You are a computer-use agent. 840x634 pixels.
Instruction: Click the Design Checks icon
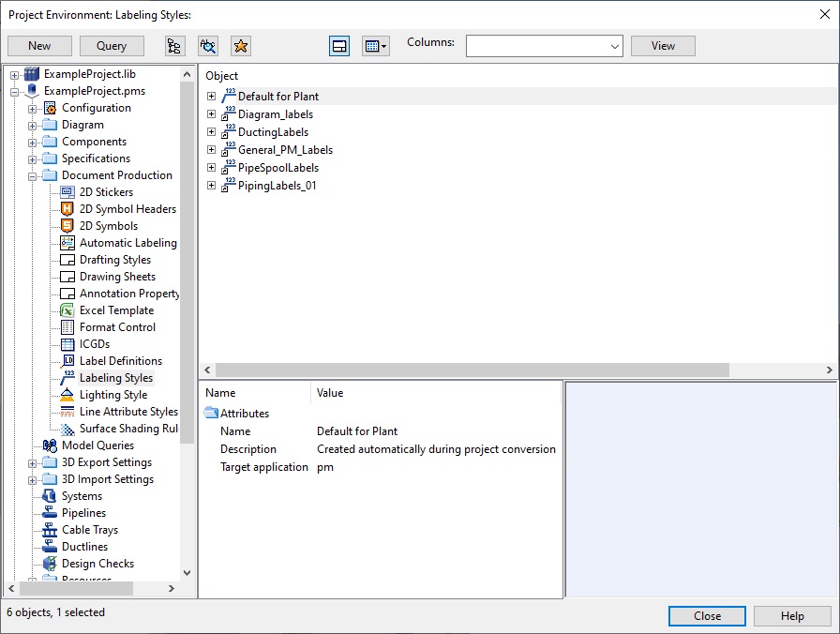tap(50, 564)
